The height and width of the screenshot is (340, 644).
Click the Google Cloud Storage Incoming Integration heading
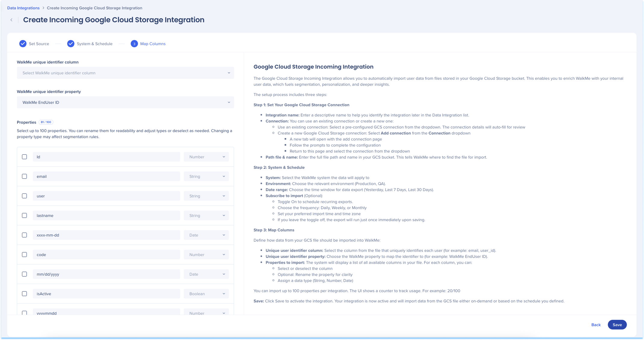314,67
